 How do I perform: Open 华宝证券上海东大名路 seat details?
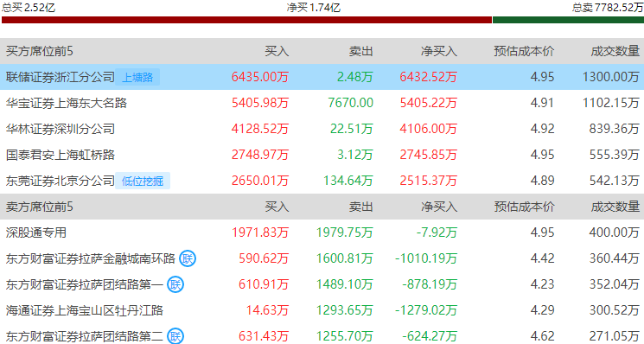click(x=66, y=103)
